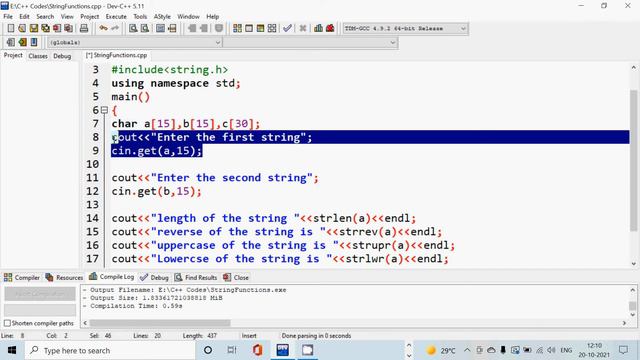
Task: Click the Find toolbar icon
Action: click(133, 28)
